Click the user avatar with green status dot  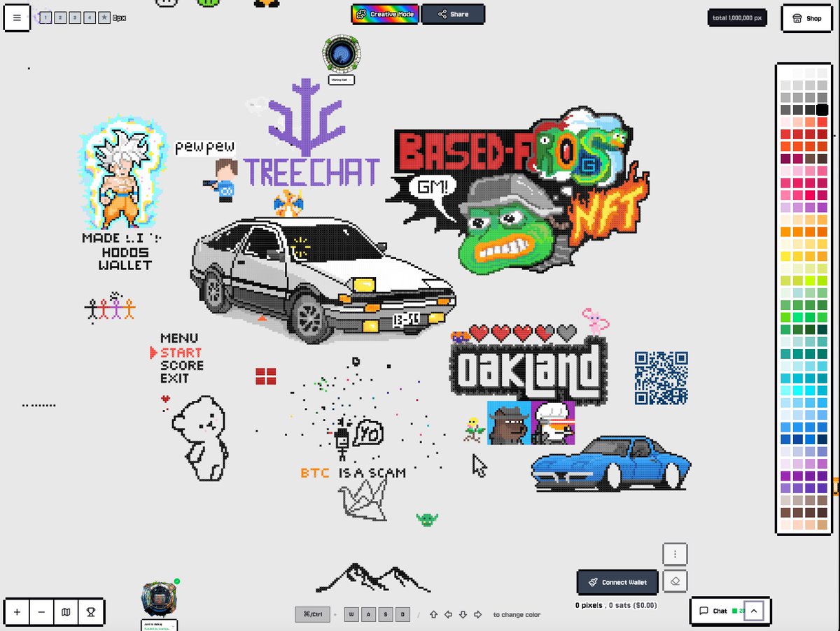[x=160, y=598]
